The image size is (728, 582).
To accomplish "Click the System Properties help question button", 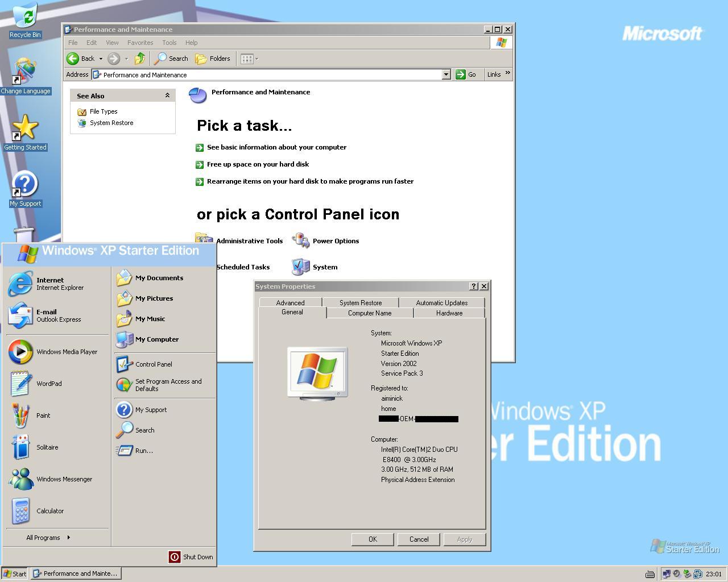I will click(x=474, y=286).
